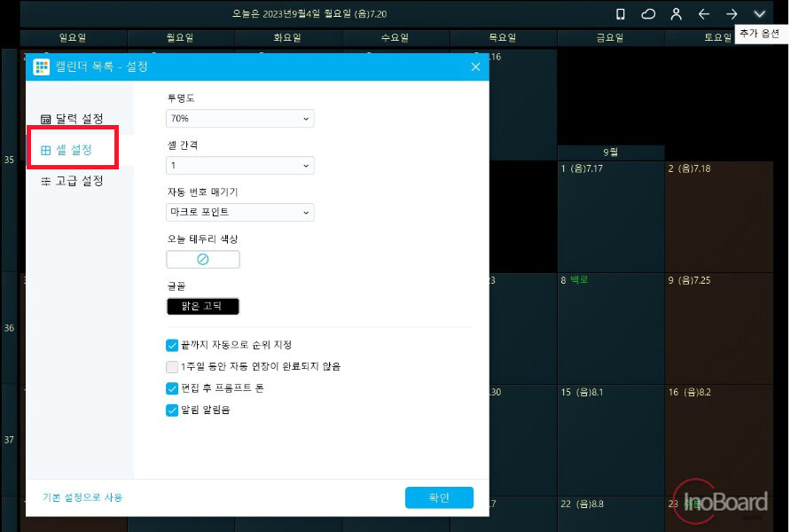The image size is (791, 532).
Task: Click the calendar app icon in the dialog title
Action: 42,66
